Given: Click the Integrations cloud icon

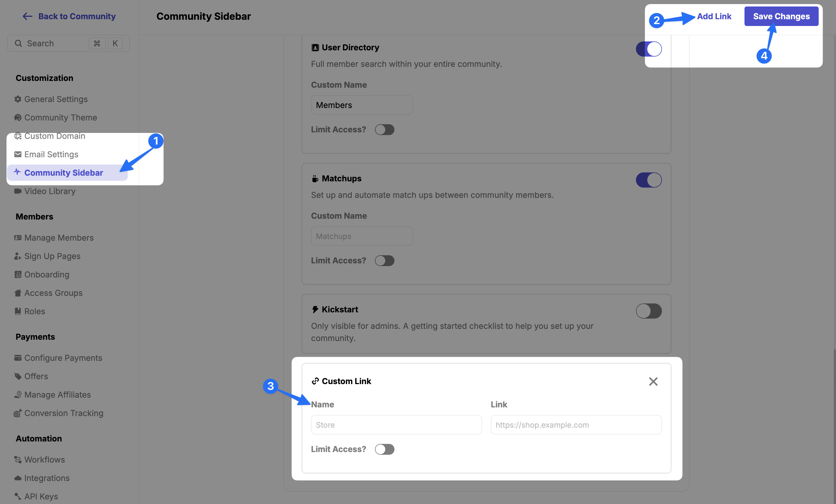Looking at the screenshot, I should 18,478.
